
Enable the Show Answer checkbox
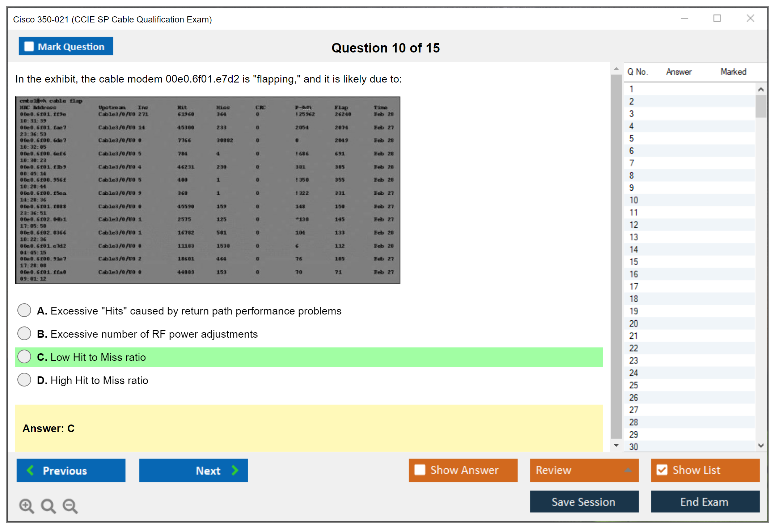click(x=420, y=470)
